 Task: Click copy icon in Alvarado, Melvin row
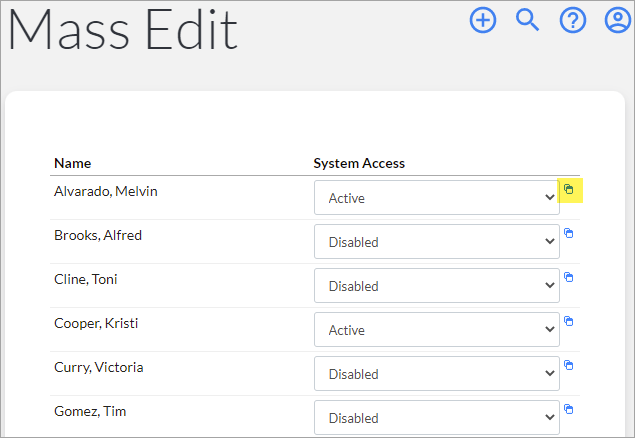click(x=569, y=189)
